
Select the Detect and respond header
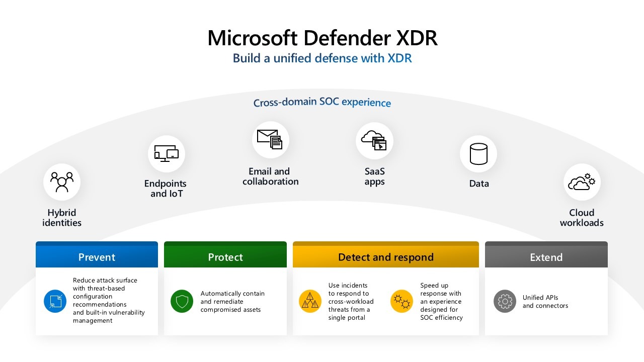(x=386, y=255)
